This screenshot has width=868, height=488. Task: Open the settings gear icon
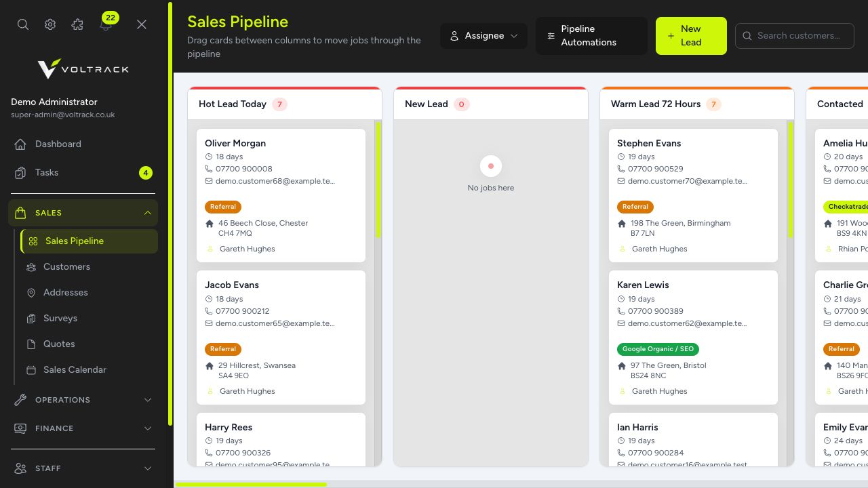click(50, 24)
